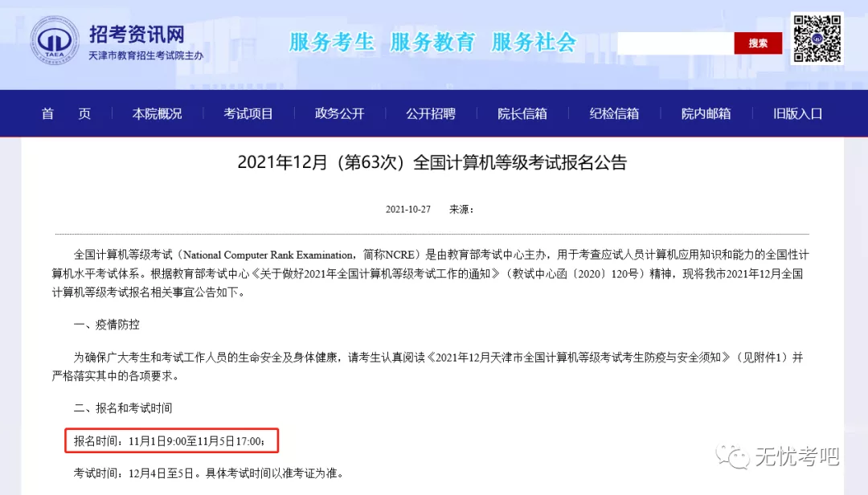This screenshot has width=868, height=495.
Task: Open the 纪检信箱 discipline mailbox menu
Action: click(614, 113)
